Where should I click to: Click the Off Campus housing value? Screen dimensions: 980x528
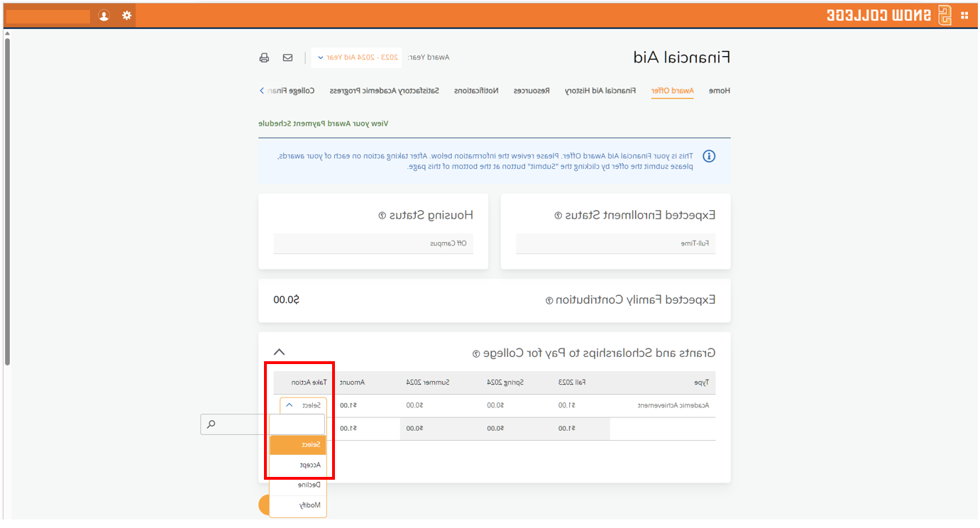(448, 243)
